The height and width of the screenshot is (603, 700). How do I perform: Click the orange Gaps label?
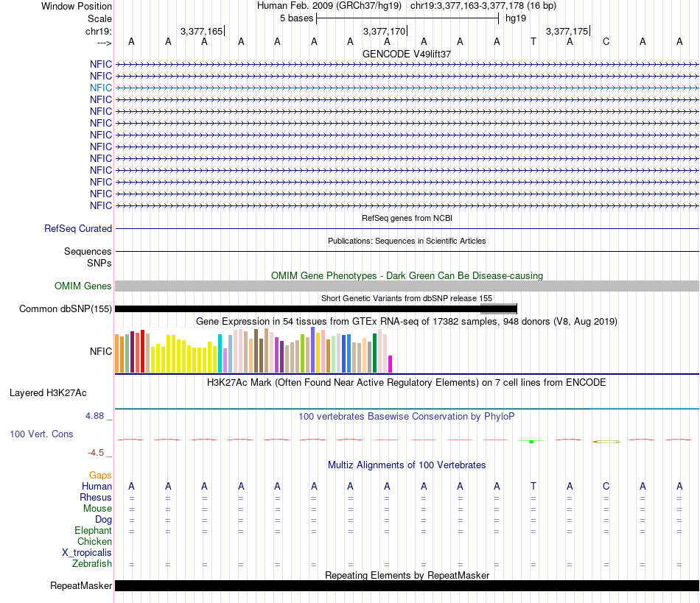click(x=100, y=476)
